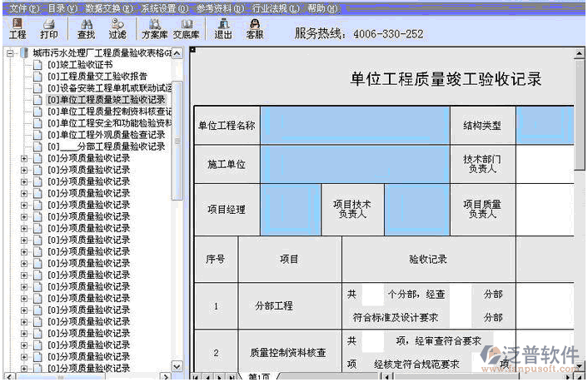Open the 交底库 library icon
The image size is (588, 382).
[186, 29]
